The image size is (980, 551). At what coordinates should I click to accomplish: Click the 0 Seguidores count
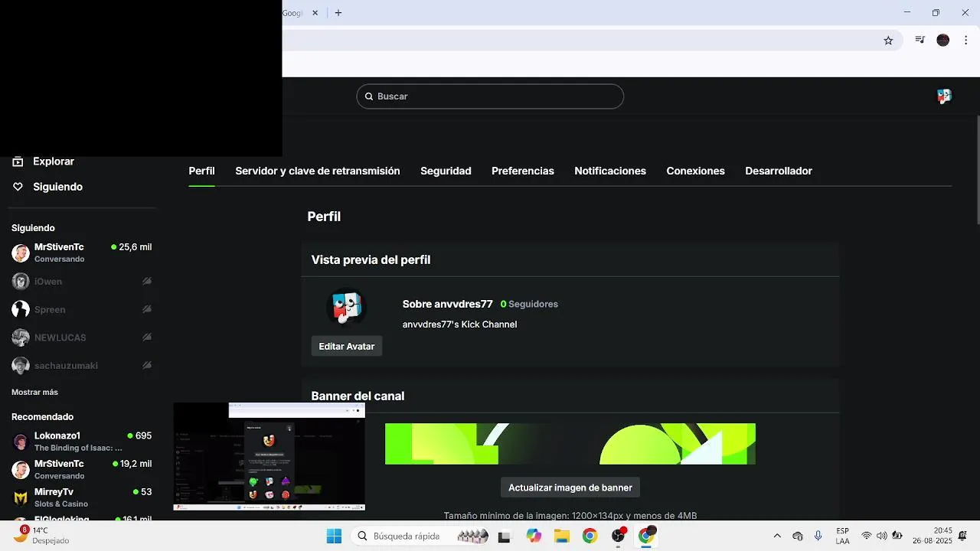click(529, 304)
